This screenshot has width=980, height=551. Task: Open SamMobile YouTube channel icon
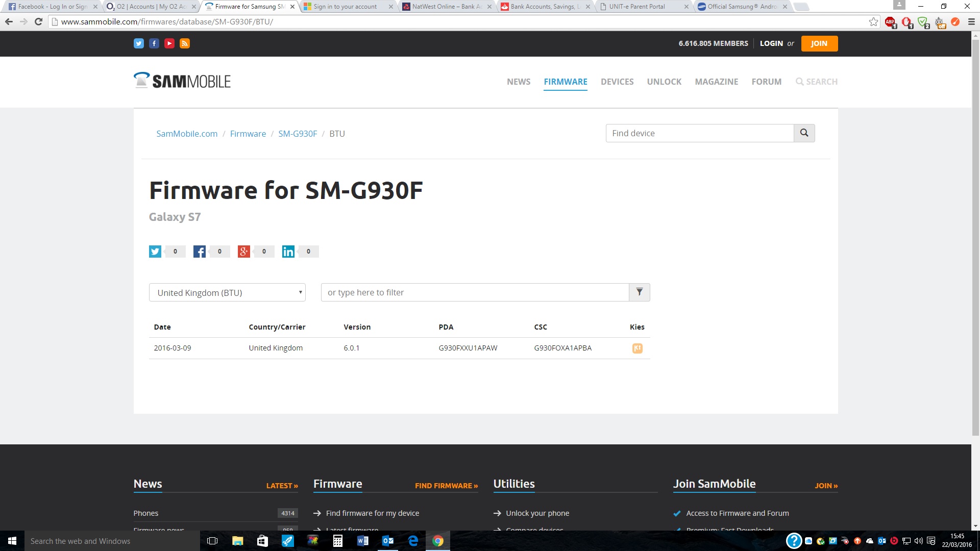[x=169, y=43]
